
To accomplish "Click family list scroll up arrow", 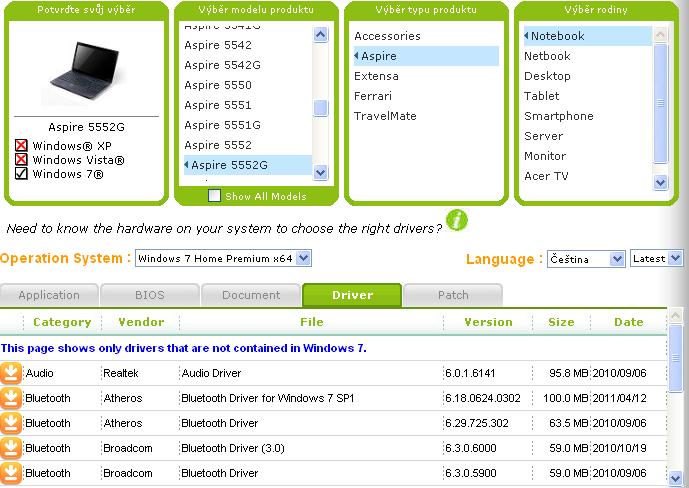I will coord(660,35).
